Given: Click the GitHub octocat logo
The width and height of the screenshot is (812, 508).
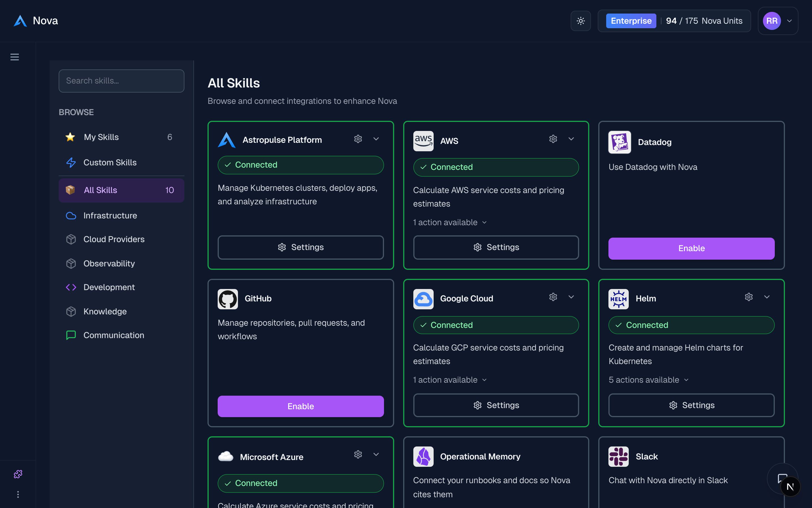Looking at the screenshot, I should tap(228, 299).
